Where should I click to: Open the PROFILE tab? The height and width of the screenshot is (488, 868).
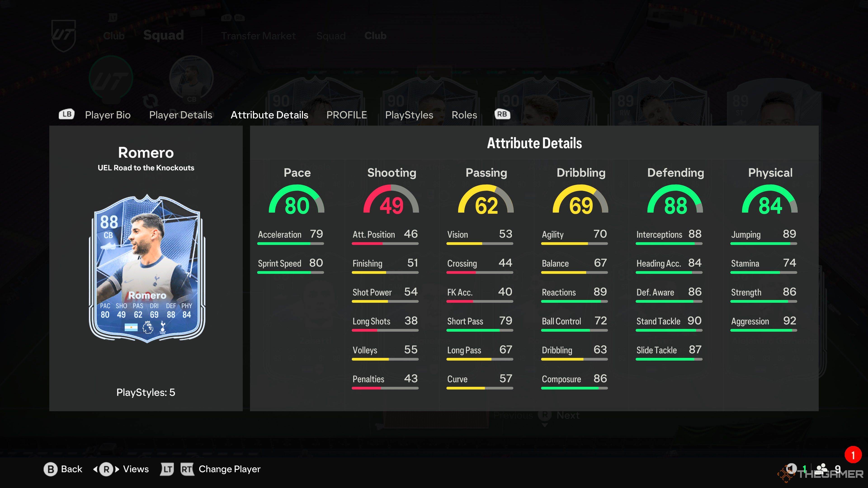click(x=346, y=114)
